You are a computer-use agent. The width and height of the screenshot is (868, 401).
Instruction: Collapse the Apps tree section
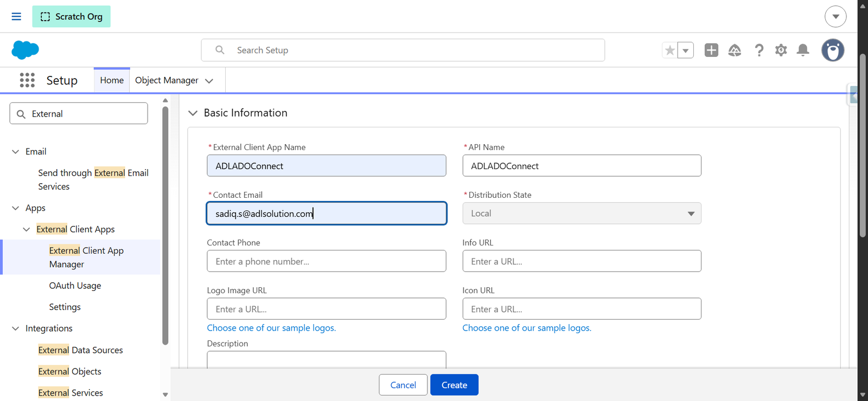pos(15,208)
